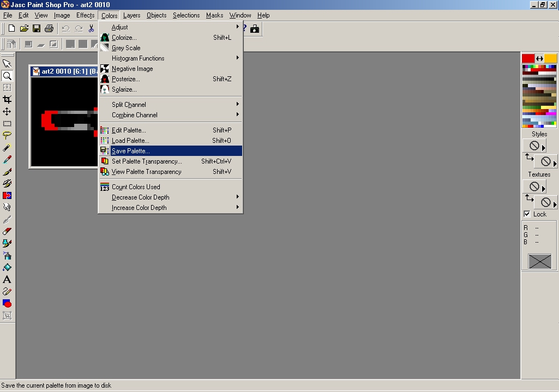Choose Count Colors Used entry
The width and height of the screenshot is (559, 392).
(170, 187)
